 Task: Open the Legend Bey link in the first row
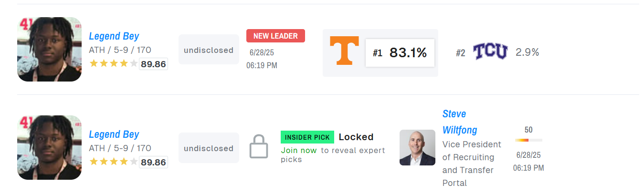click(x=114, y=36)
